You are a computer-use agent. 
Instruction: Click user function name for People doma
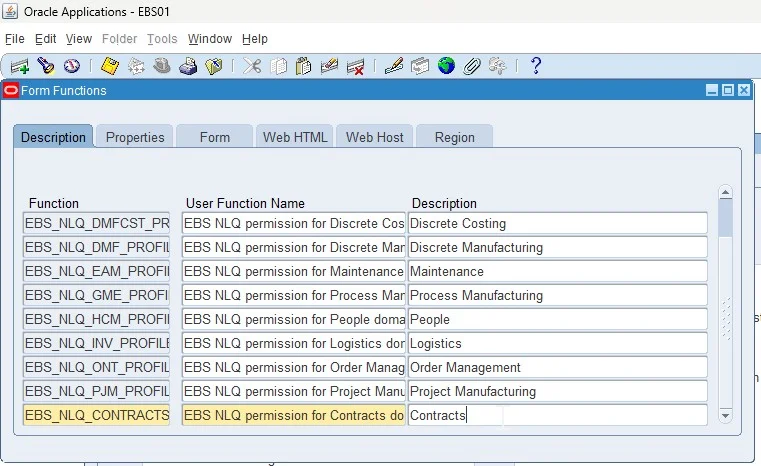point(294,319)
